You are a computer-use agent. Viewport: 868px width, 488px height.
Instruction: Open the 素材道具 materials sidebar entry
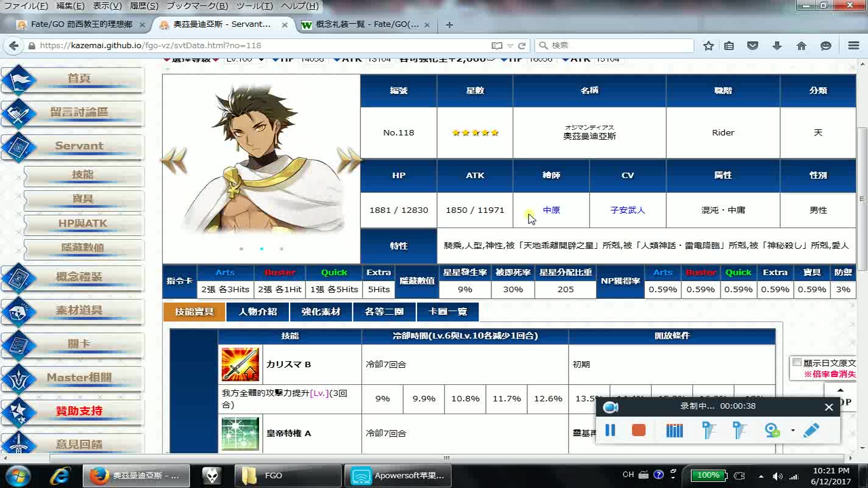coord(73,310)
